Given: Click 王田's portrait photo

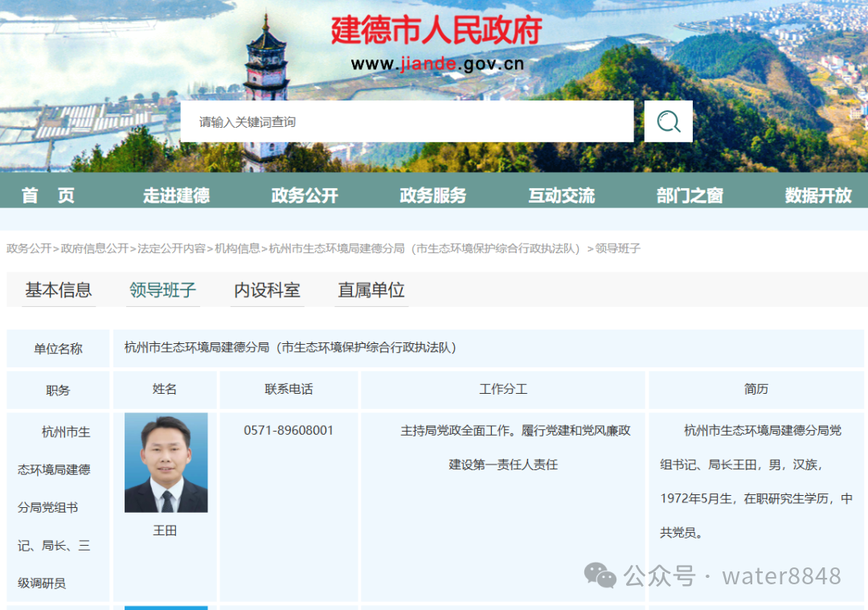Looking at the screenshot, I should pos(165,461).
